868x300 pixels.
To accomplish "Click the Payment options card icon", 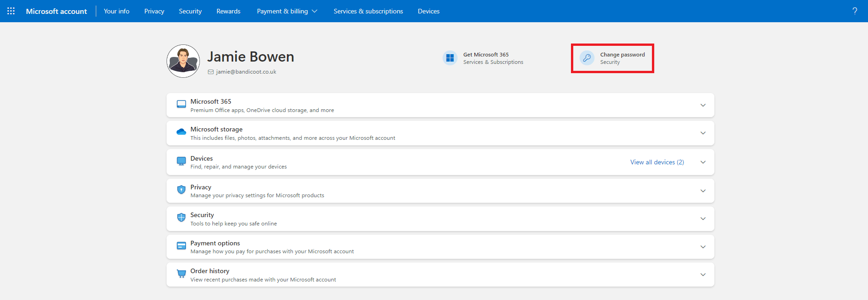I will point(181,246).
